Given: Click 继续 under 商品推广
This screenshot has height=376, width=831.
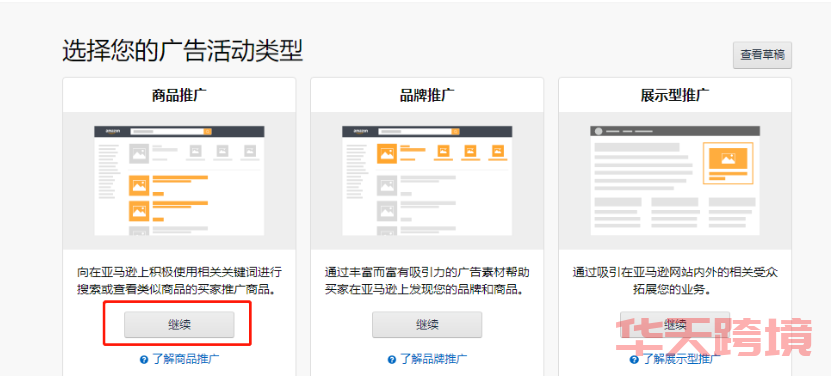Looking at the screenshot, I should pyautogui.click(x=179, y=325).
